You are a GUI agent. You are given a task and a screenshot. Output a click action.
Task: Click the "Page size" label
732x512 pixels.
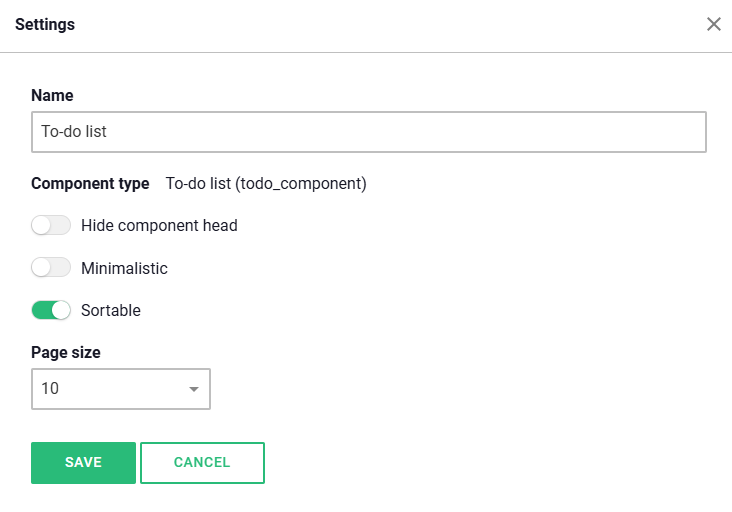pos(66,352)
